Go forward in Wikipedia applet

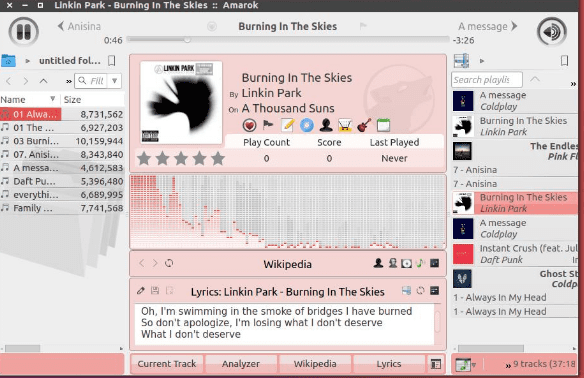point(155,263)
